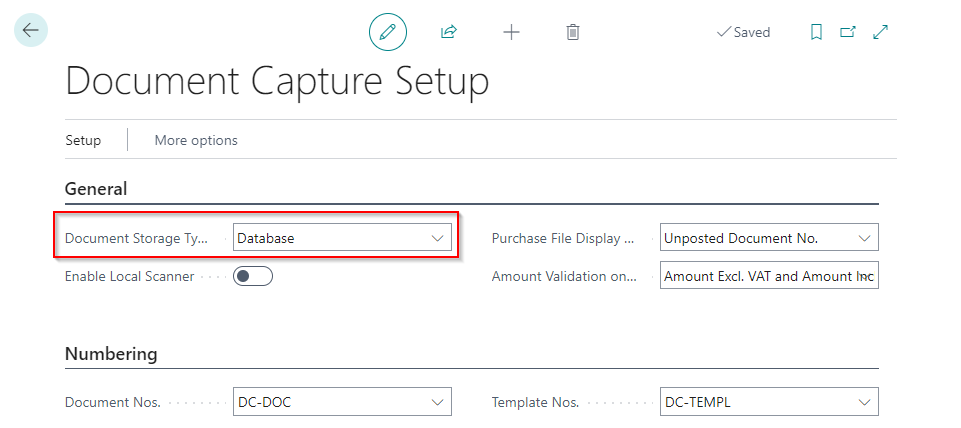The height and width of the screenshot is (428, 961).
Task: Click the bookmark icon
Action: click(x=816, y=32)
